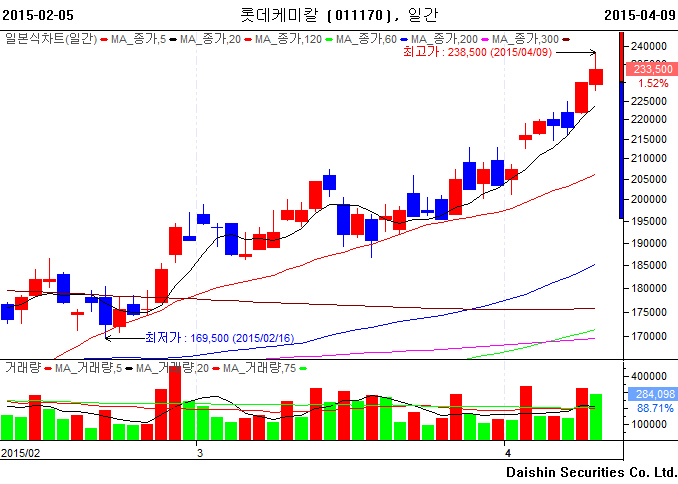
Task: Click the start date 2015-02-05
Action: 38,15
